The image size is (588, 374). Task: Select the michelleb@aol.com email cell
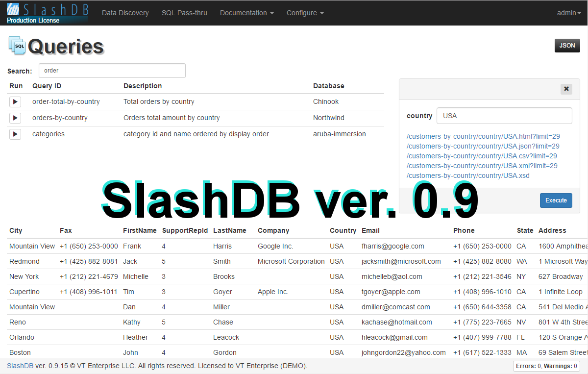pos(392,277)
